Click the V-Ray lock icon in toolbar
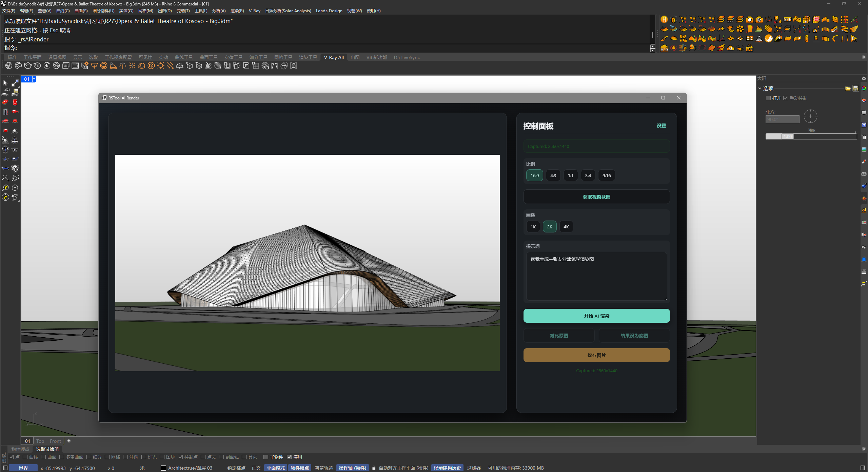 [294, 66]
